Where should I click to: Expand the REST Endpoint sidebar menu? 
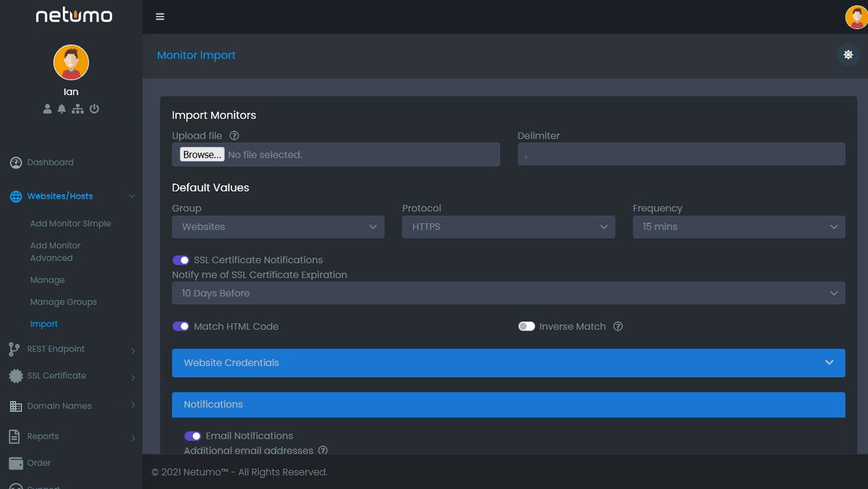(56, 349)
